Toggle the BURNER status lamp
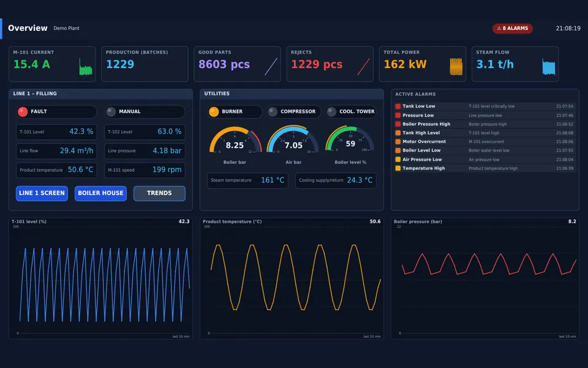 tap(214, 112)
